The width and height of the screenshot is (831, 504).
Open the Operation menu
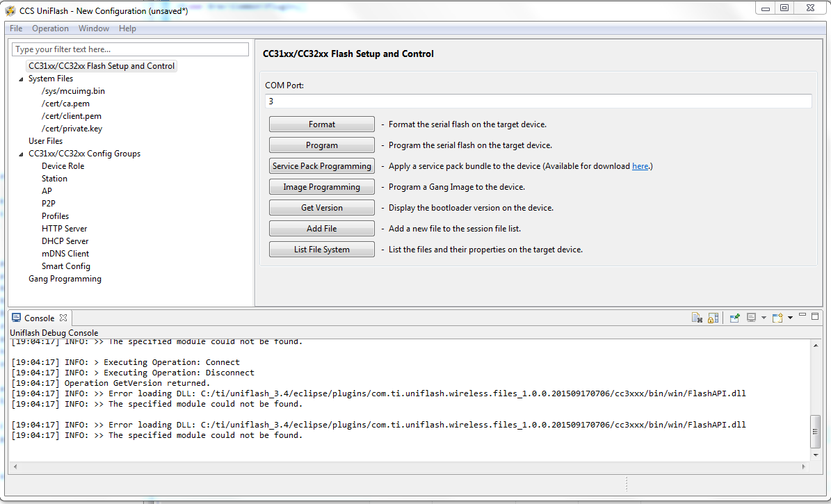[x=50, y=29]
